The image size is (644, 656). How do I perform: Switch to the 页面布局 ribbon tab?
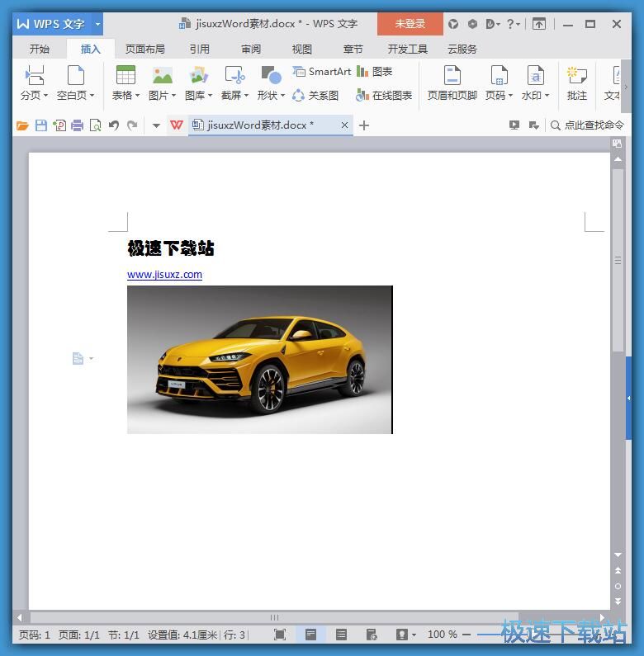pos(144,50)
